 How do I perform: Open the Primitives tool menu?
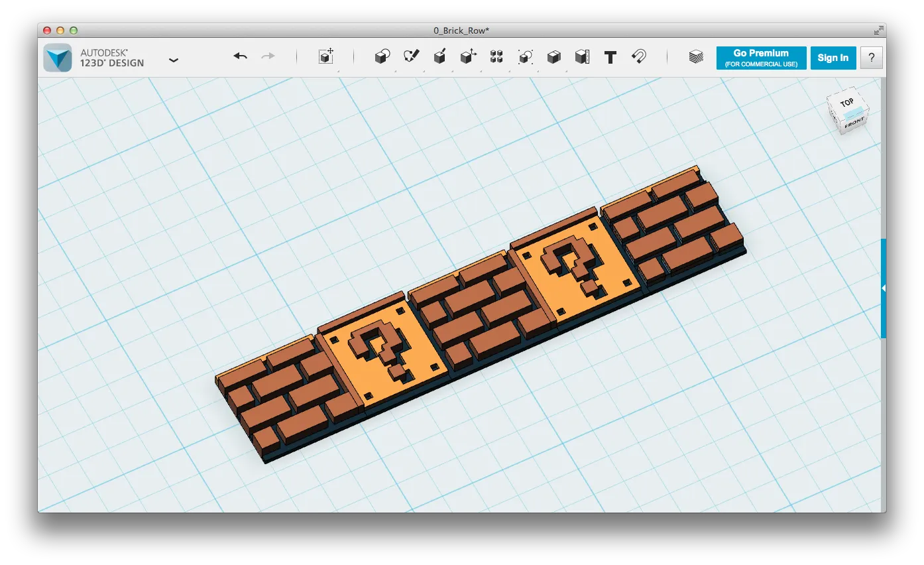(x=382, y=57)
